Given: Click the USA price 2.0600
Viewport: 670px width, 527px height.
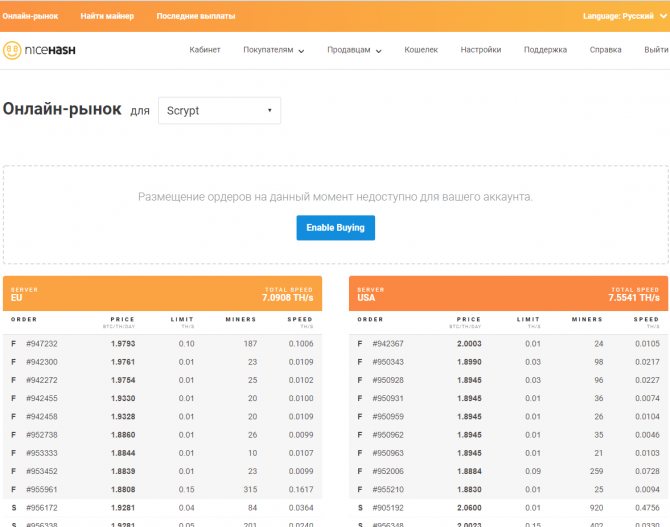Looking at the screenshot, I should coord(469,508).
